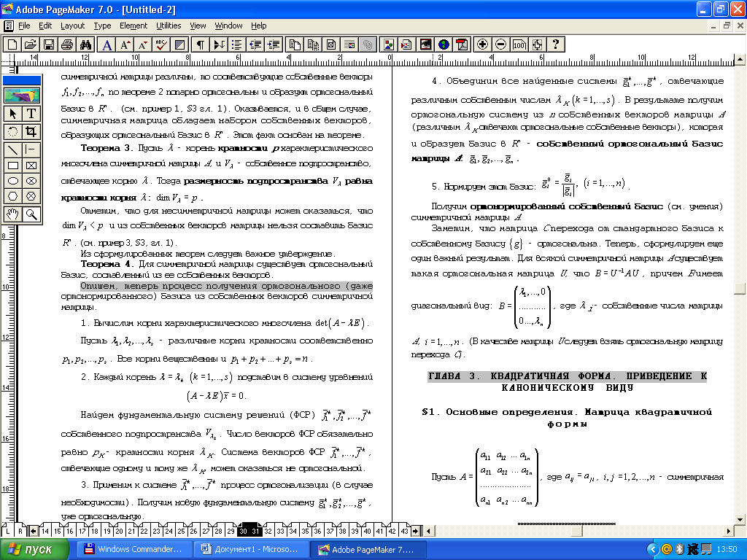Print using the printer toolbar icon
The image size is (747, 560).
point(66,44)
